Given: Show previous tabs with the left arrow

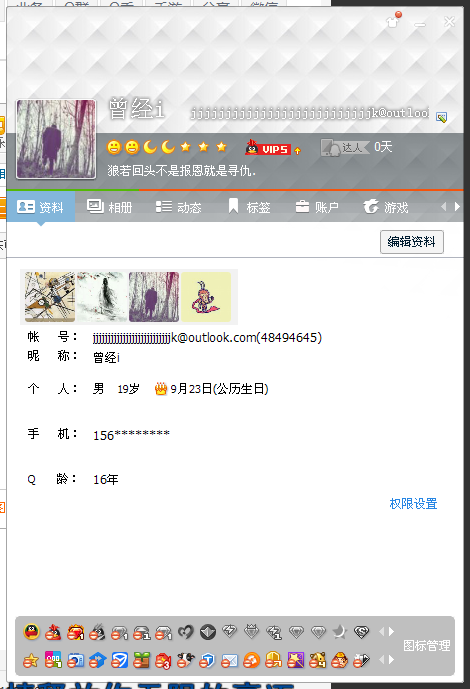Looking at the screenshot, I should click(444, 206).
